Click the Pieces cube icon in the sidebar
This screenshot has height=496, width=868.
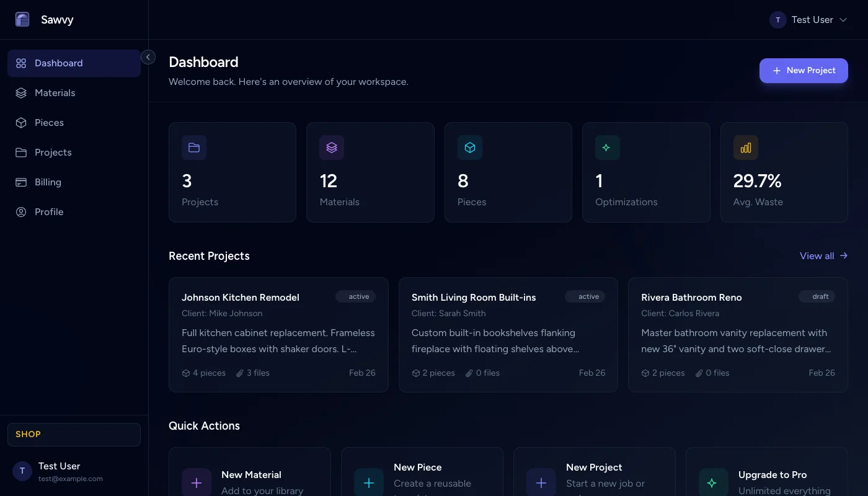pyautogui.click(x=20, y=122)
